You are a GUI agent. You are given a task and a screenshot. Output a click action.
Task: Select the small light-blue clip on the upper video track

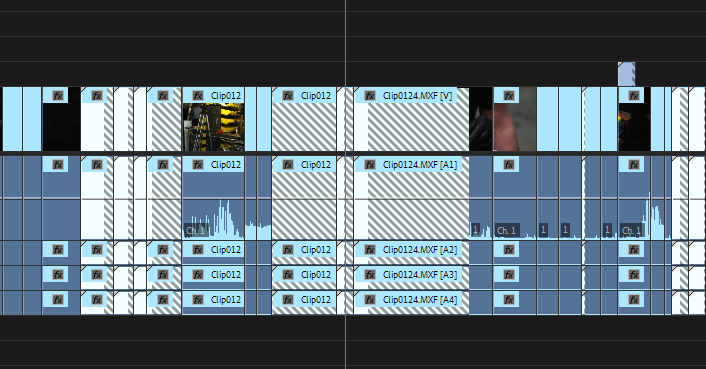click(x=626, y=74)
